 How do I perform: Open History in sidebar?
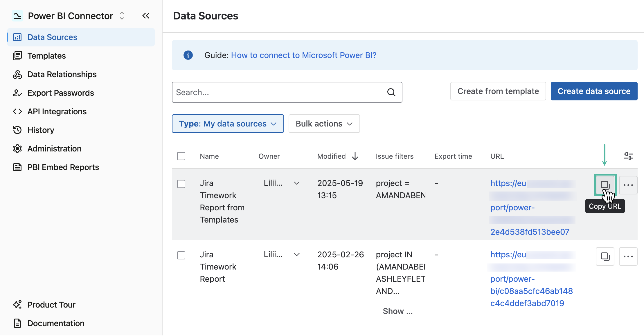(81, 130)
